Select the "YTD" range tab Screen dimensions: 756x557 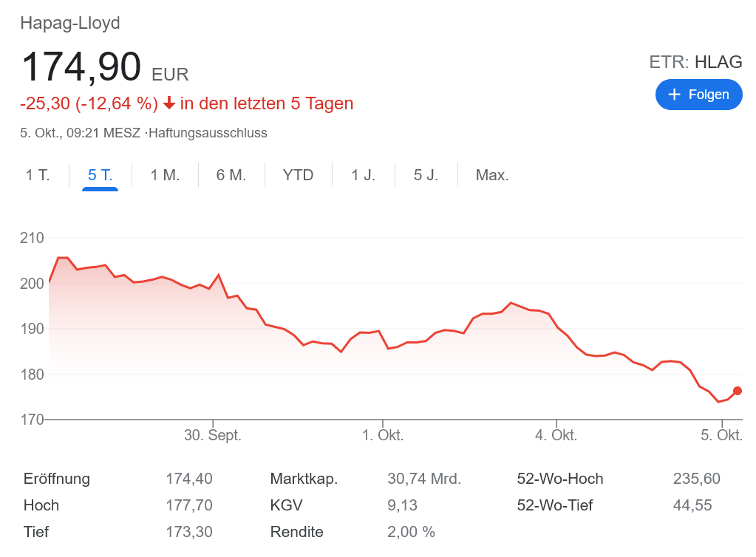pos(297,175)
